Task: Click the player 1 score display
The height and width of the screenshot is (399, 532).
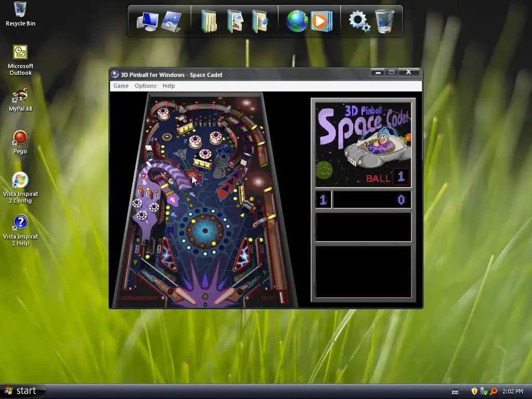Action: click(372, 199)
